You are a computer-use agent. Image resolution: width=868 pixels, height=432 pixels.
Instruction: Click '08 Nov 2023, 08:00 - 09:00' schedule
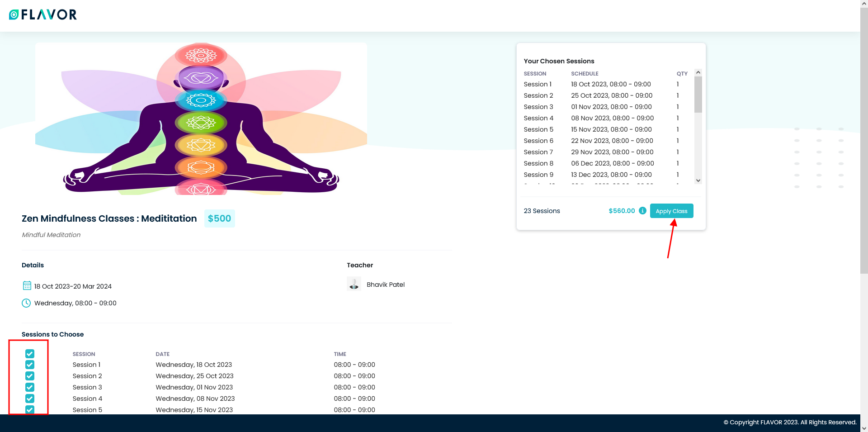pyautogui.click(x=612, y=118)
